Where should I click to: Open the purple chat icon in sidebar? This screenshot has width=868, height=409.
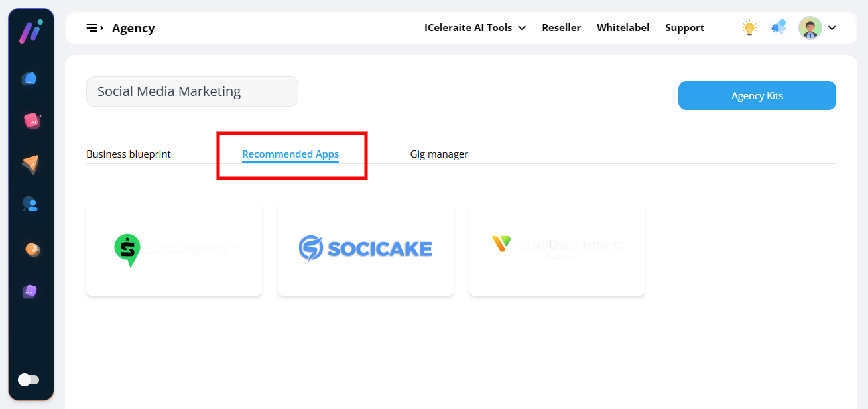pyautogui.click(x=30, y=292)
